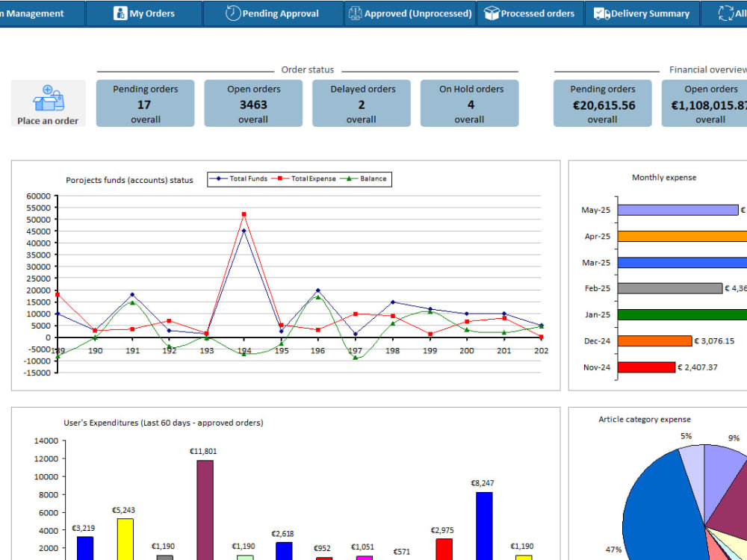Click the Processed orders box icon
Image resolution: width=747 pixels, height=560 pixels.
[x=492, y=13]
